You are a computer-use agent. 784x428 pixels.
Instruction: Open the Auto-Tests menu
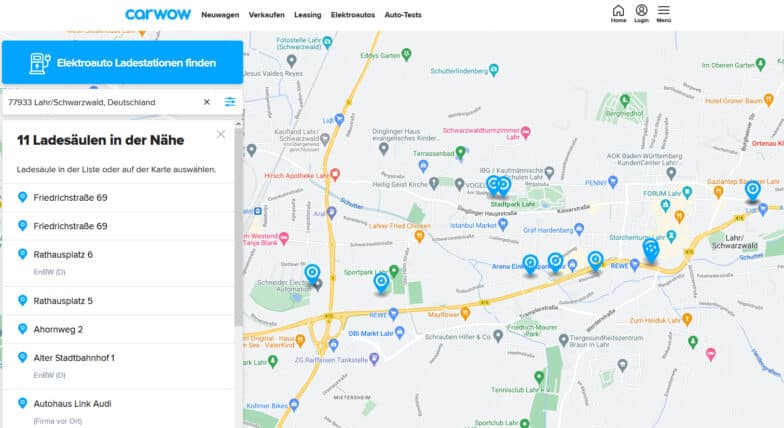[x=403, y=15]
